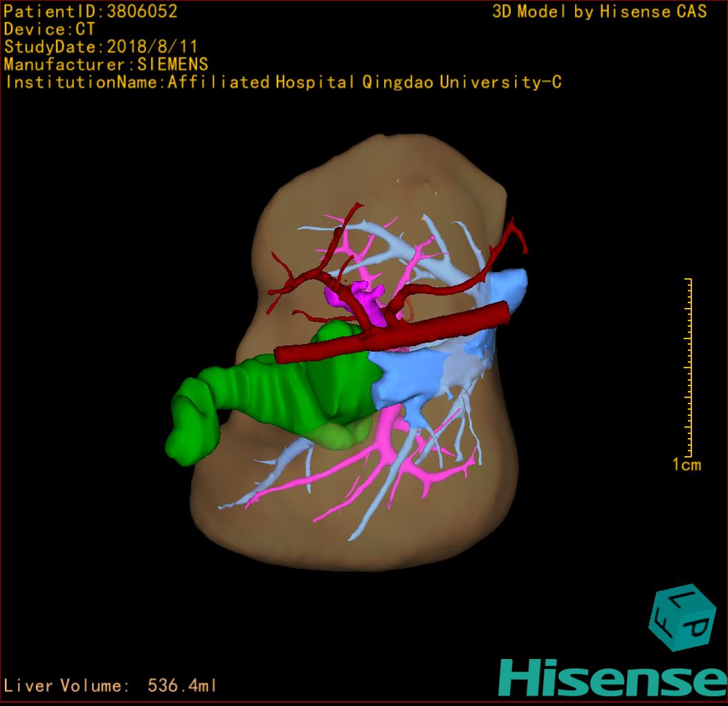Click the StudyDate:2018/8/11 label
The width and height of the screenshot is (728, 706).
pyautogui.click(x=101, y=48)
